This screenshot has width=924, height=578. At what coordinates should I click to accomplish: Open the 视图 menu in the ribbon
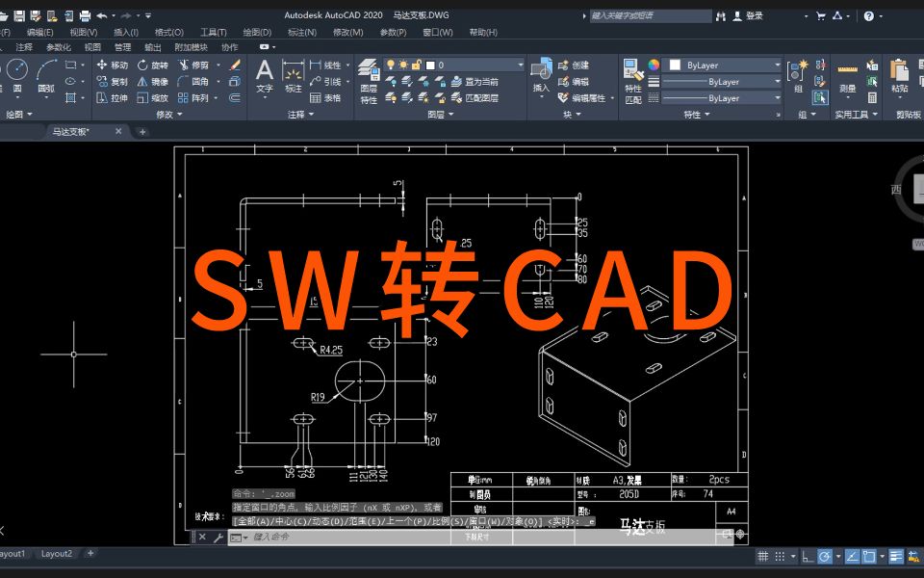pos(81,30)
